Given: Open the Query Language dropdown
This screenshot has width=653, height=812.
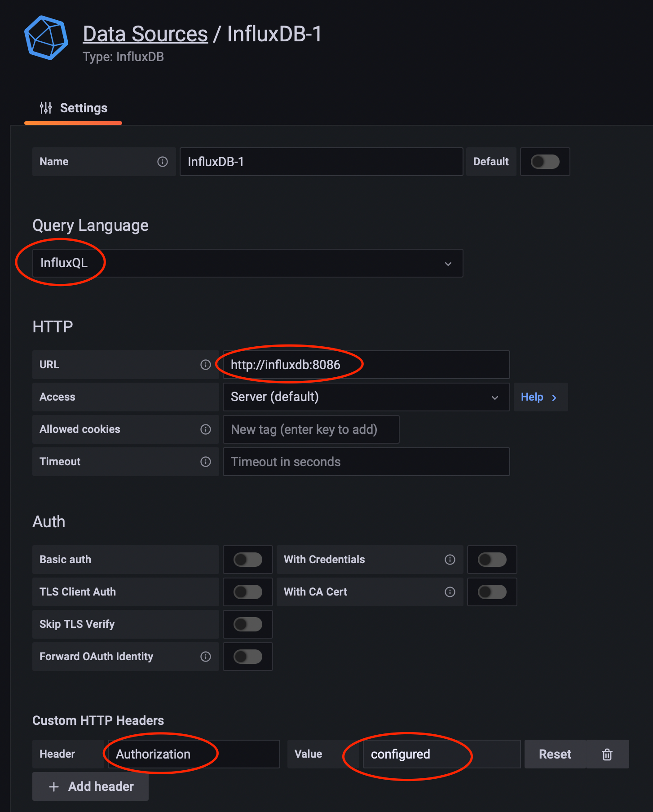Looking at the screenshot, I should point(247,263).
